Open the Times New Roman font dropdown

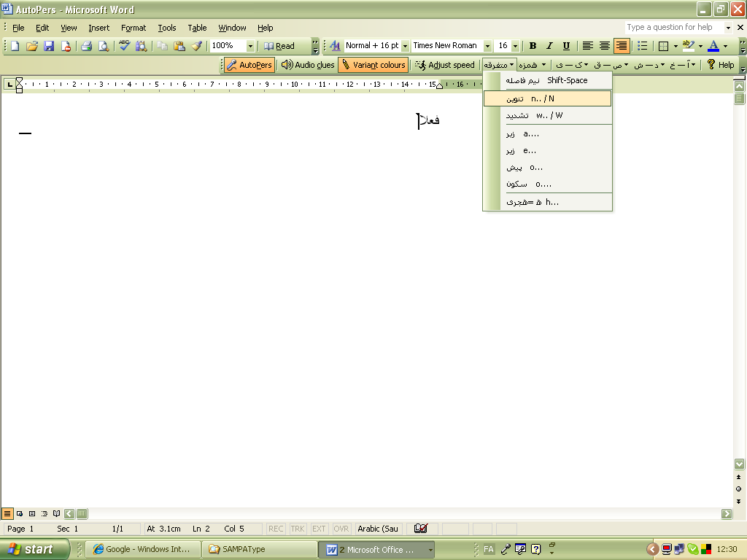point(486,45)
